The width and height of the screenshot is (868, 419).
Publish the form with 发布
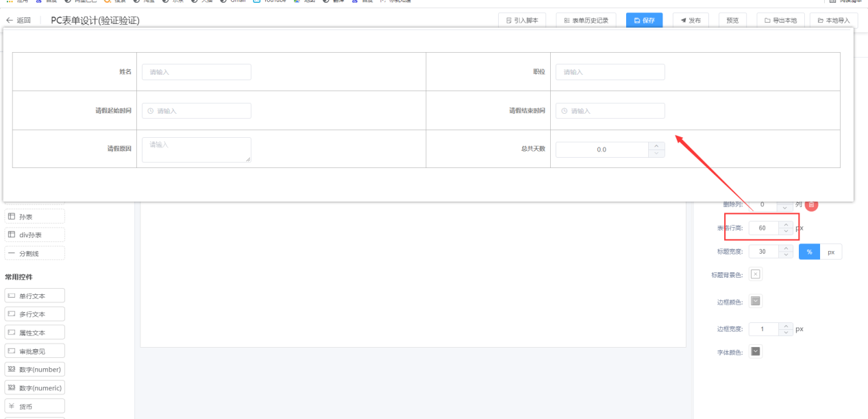(x=691, y=21)
